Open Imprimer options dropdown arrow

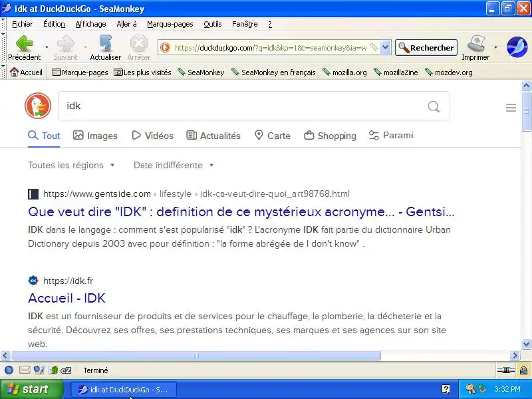click(495, 47)
